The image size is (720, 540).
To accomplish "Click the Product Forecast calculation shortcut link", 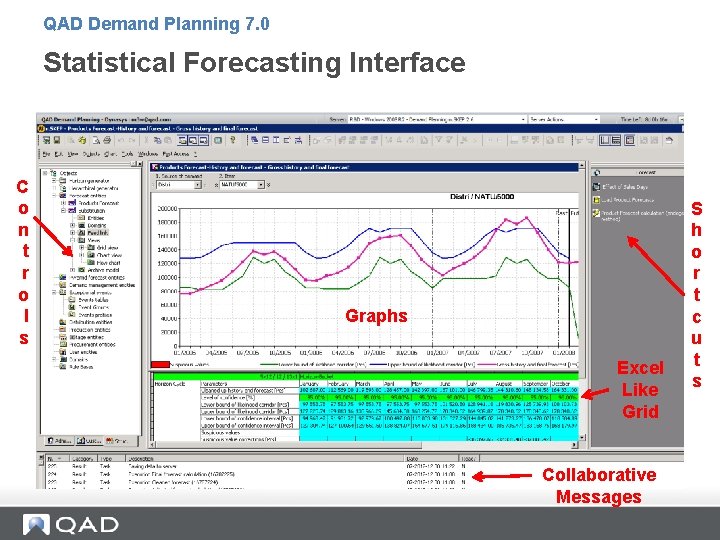I will 642,216.
